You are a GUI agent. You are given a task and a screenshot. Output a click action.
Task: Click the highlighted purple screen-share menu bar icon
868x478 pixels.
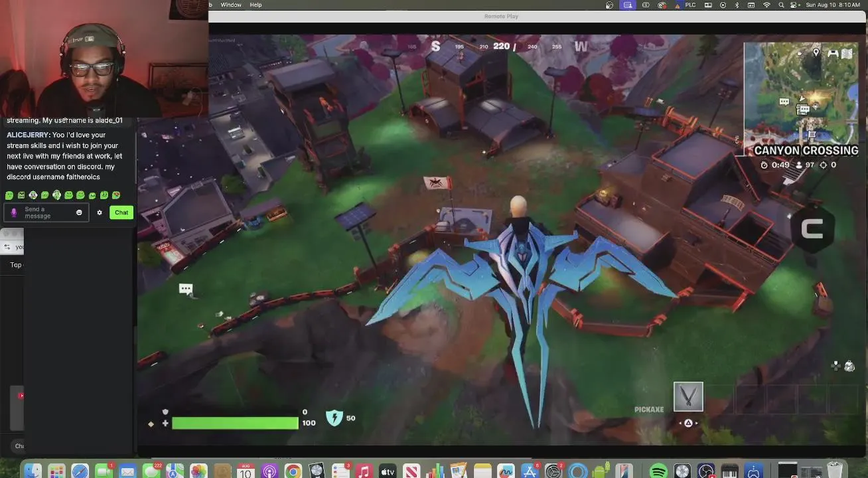coord(628,5)
